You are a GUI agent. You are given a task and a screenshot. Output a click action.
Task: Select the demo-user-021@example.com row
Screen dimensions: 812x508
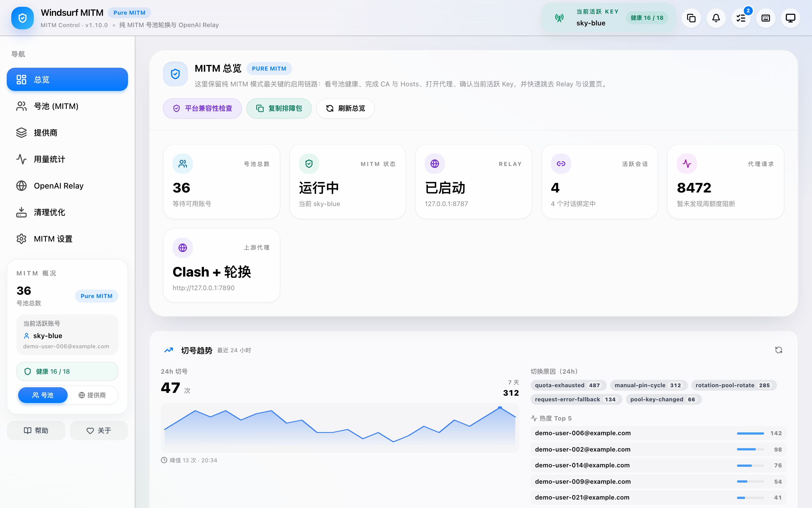(x=658, y=498)
